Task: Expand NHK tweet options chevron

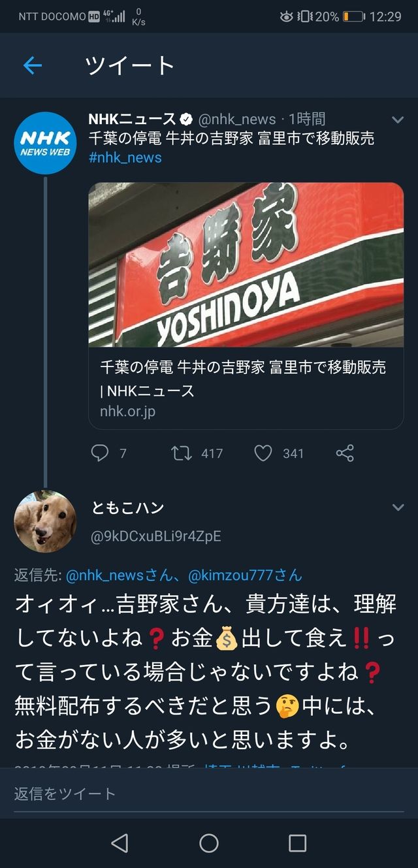Action: (397, 120)
